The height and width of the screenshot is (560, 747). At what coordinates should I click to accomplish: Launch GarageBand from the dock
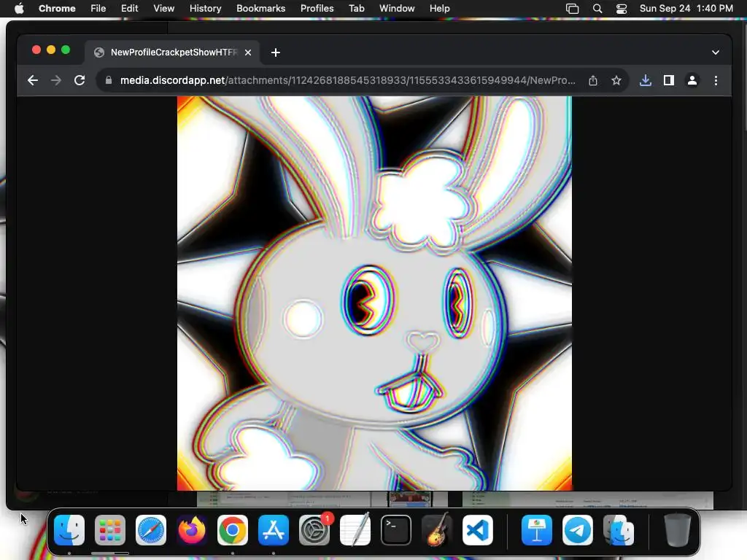pyautogui.click(x=437, y=530)
